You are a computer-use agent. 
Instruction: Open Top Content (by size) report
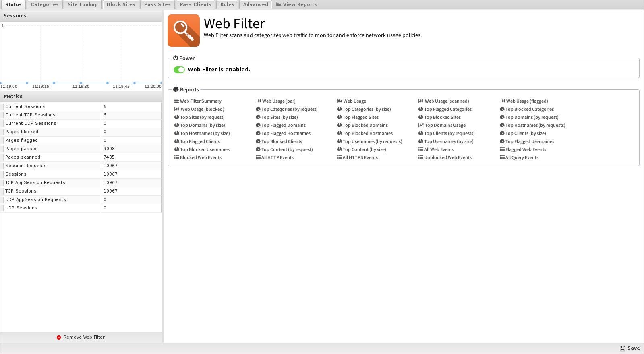pos(361,149)
